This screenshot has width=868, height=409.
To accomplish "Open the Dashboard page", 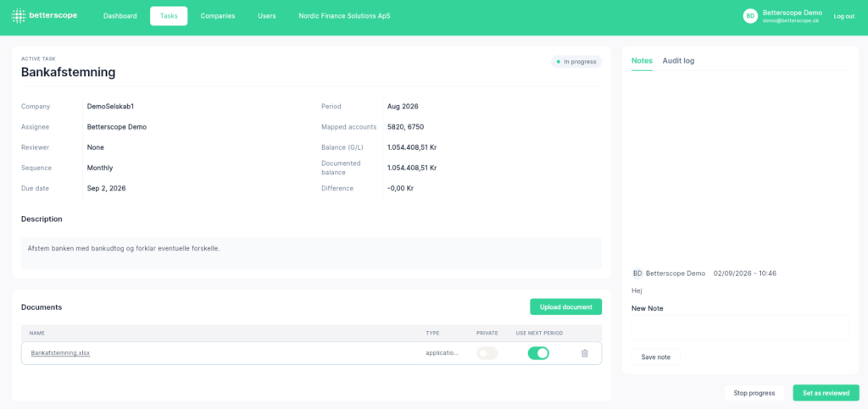I will point(120,16).
